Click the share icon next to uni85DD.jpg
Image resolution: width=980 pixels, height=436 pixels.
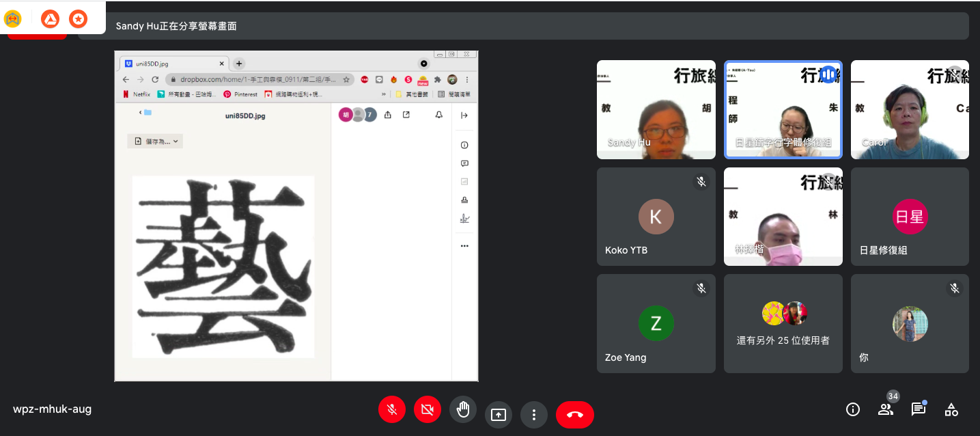click(388, 115)
